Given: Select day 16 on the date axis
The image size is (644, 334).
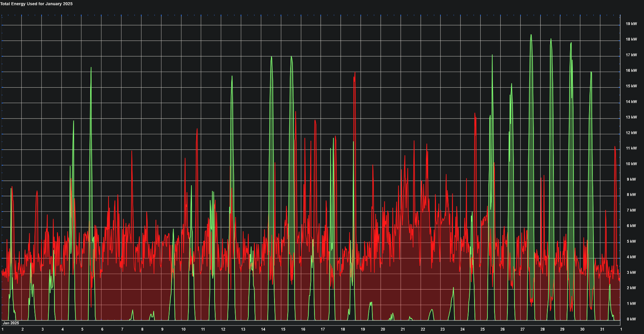Looking at the screenshot, I should click(x=303, y=329).
